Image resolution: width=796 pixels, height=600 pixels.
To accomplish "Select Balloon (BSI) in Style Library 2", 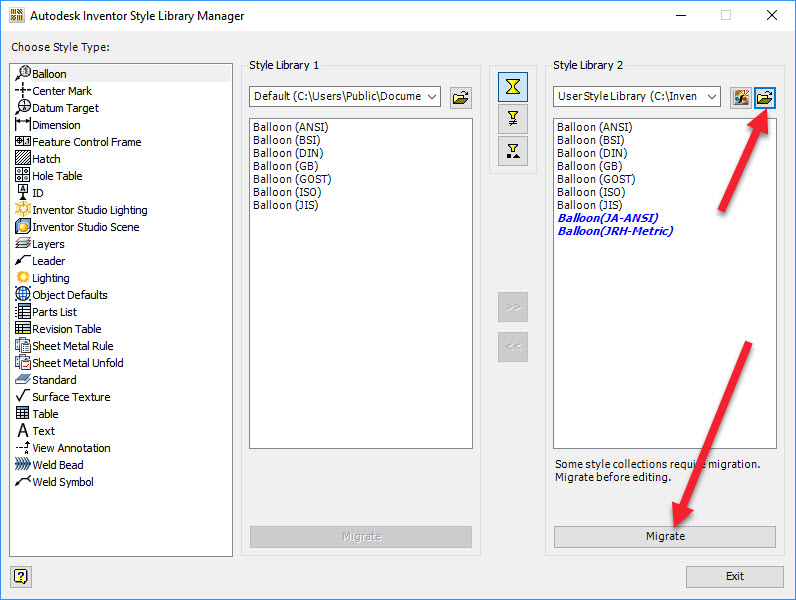I will (591, 140).
